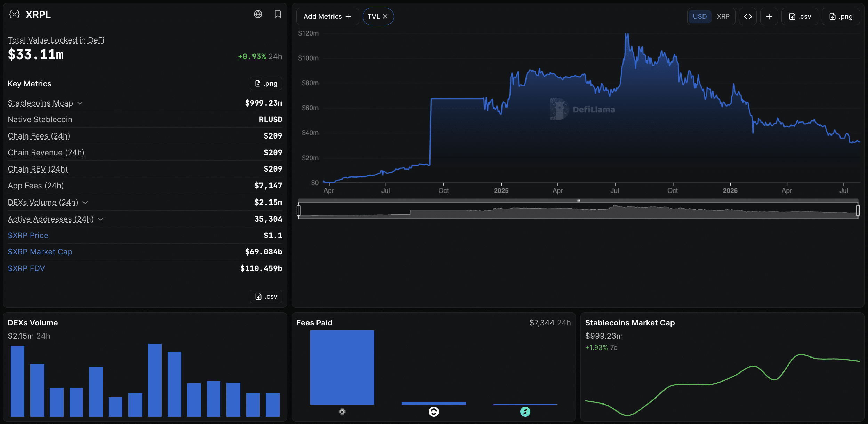Click the Stablecoins Market Cap card title
Image resolution: width=868 pixels, height=424 pixels.
click(630, 323)
